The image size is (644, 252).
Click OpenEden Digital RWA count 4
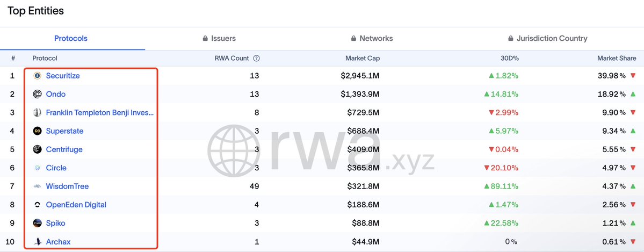(x=257, y=205)
